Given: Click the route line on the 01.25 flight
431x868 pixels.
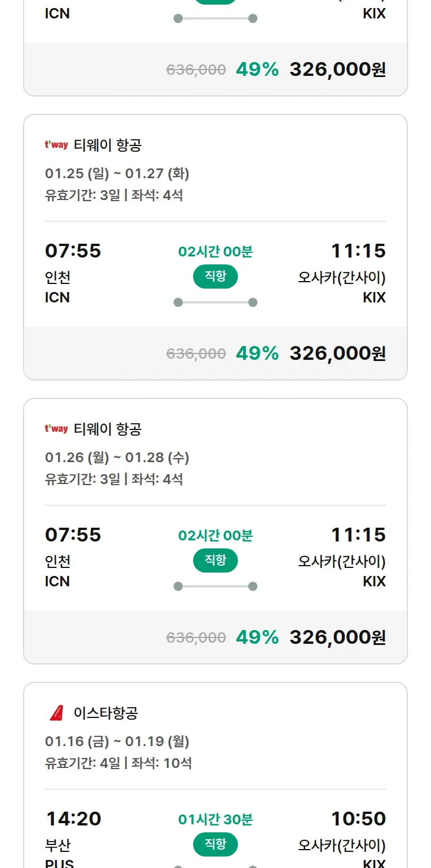Looking at the screenshot, I should 215,302.
